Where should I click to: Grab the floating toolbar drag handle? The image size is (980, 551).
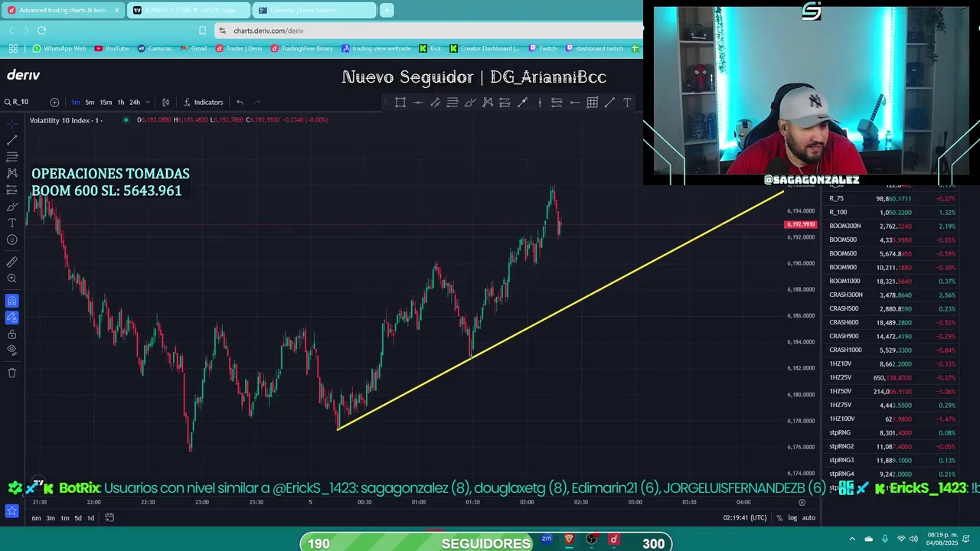386,103
